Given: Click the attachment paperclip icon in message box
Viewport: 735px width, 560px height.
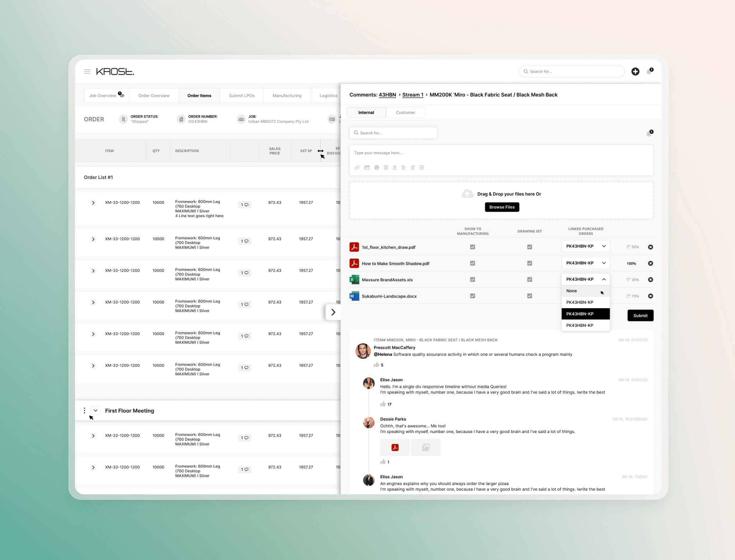Looking at the screenshot, I should pyautogui.click(x=357, y=168).
